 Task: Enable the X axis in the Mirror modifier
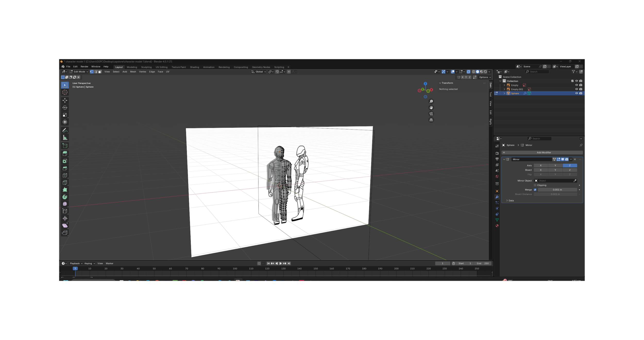pos(541,165)
